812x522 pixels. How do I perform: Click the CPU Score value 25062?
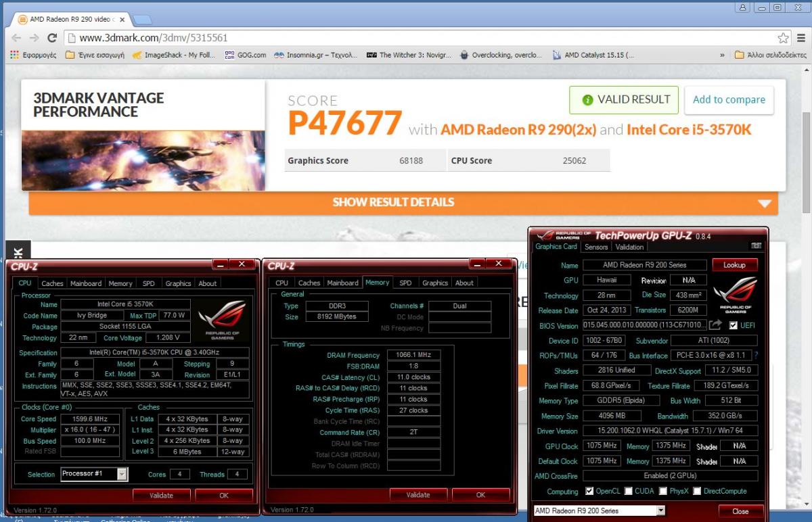pyautogui.click(x=574, y=161)
